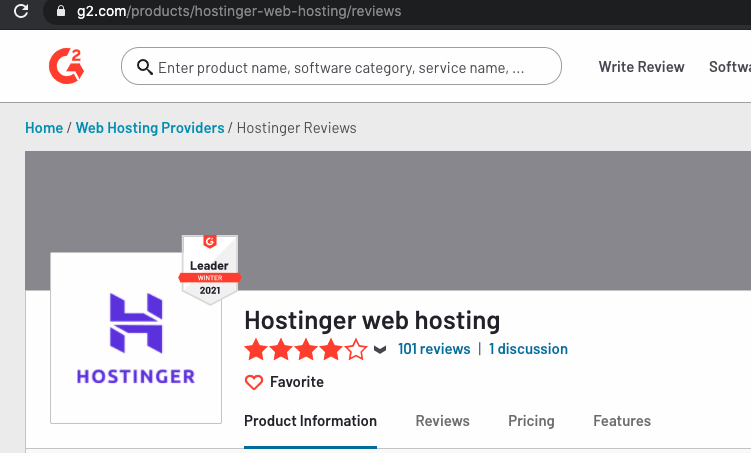751x453 pixels.
Task: Click the Leader Winter 2021 badge
Action: coord(210,270)
